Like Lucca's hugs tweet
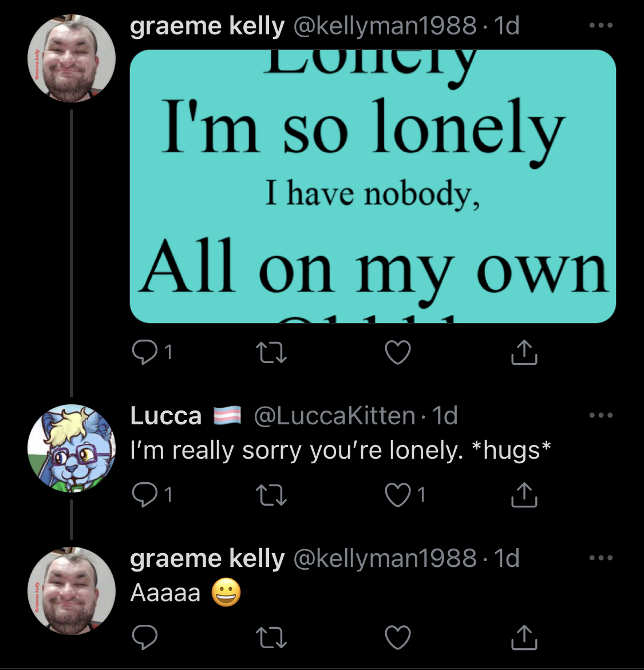This screenshot has height=670, width=644. [x=398, y=495]
